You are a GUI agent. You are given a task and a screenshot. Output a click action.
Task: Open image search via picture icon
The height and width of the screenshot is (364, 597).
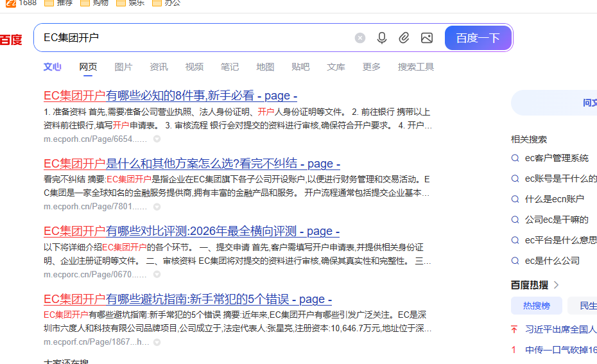[427, 38]
